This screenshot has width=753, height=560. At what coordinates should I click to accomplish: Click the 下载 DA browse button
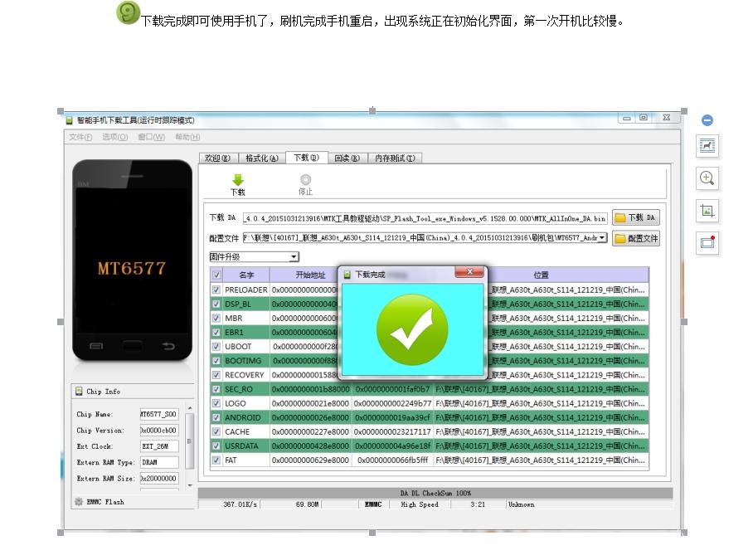[637, 217]
